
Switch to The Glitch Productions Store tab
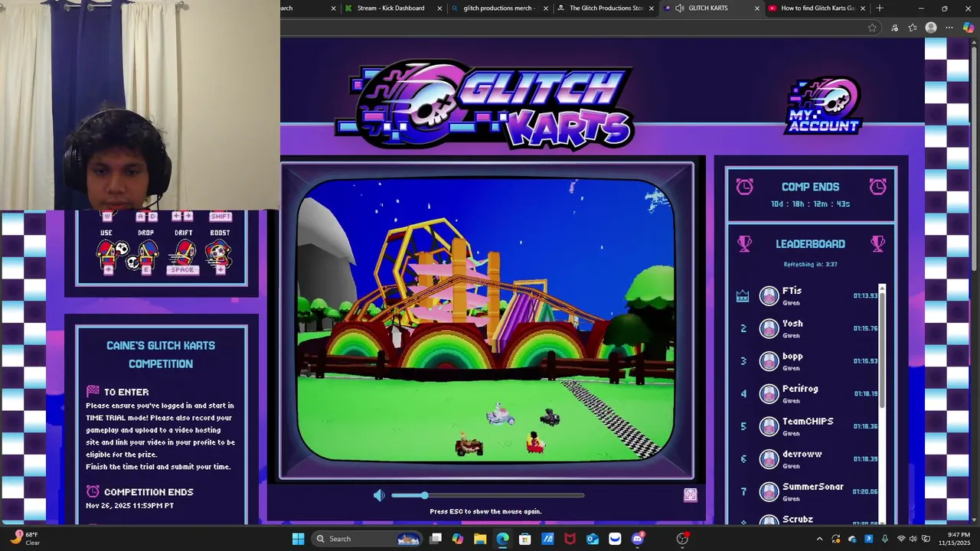(x=606, y=8)
